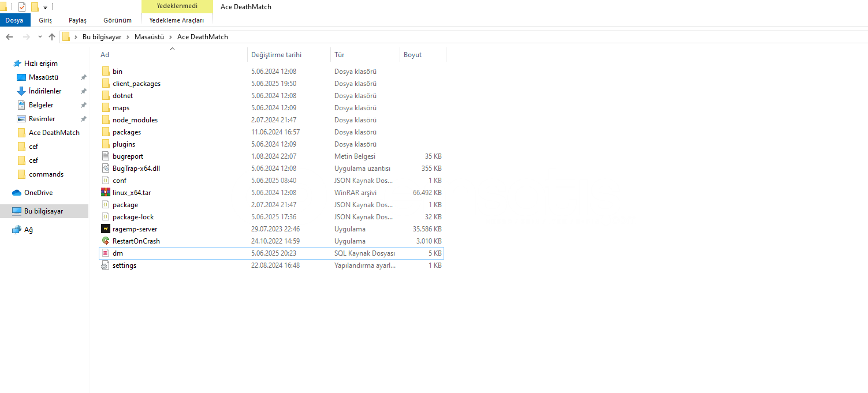Image resolution: width=868 pixels, height=393 pixels.
Task: Sort files by Değiştirme tarihi column header
Action: tap(276, 55)
